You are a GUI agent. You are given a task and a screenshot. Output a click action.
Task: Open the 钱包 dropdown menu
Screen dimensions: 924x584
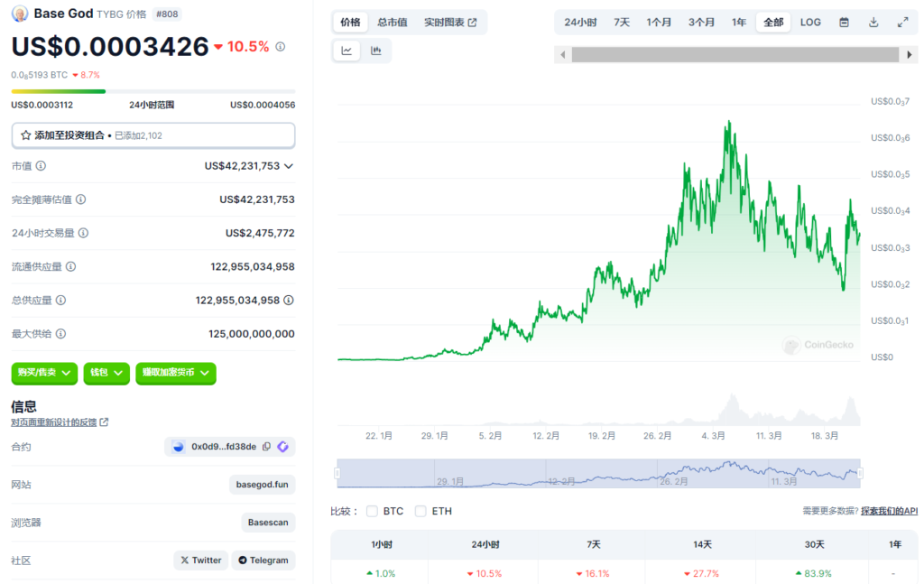(106, 373)
